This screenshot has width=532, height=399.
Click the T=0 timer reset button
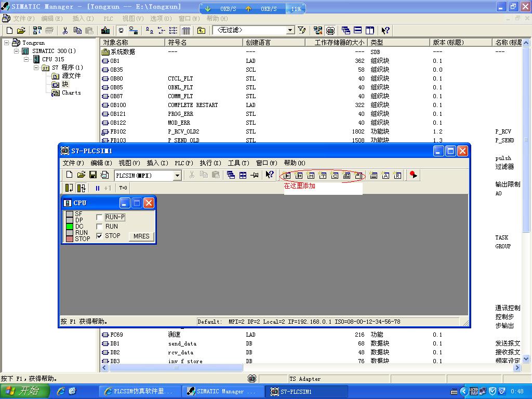click(x=123, y=188)
